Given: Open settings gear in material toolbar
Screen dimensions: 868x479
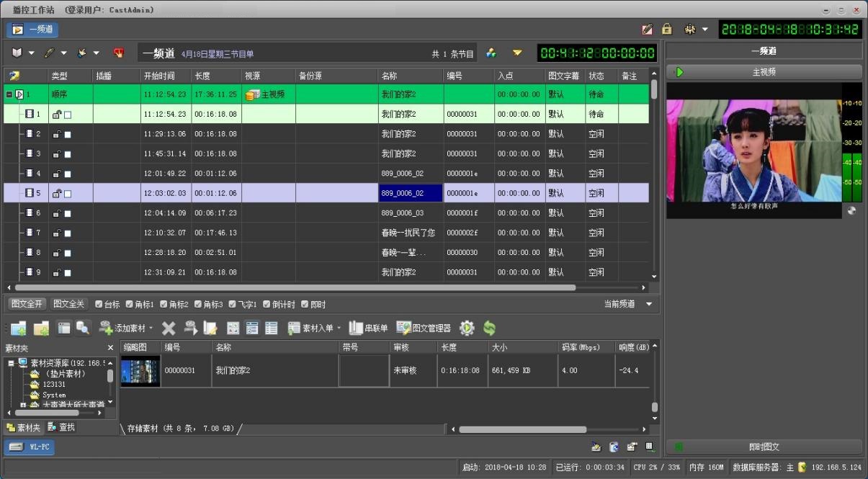Looking at the screenshot, I should tap(467, 328).
